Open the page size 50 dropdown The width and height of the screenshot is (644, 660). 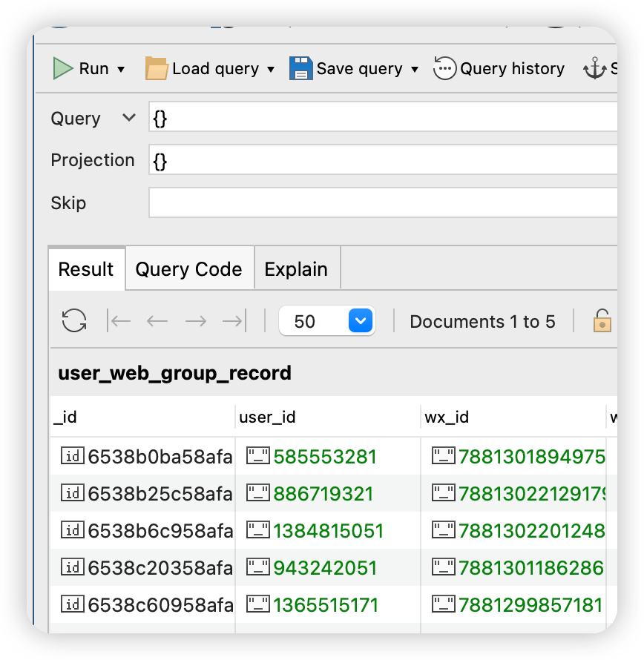327,321
